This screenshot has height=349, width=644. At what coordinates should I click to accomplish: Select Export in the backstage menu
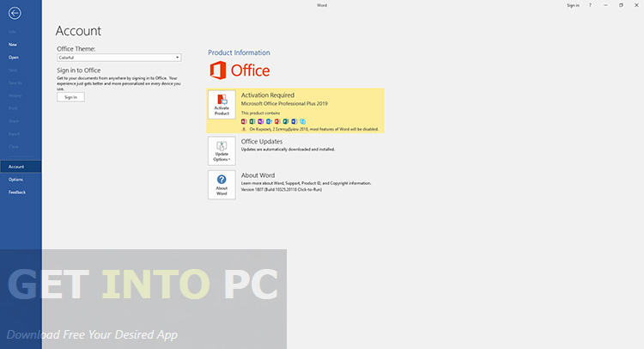[14, 133]
